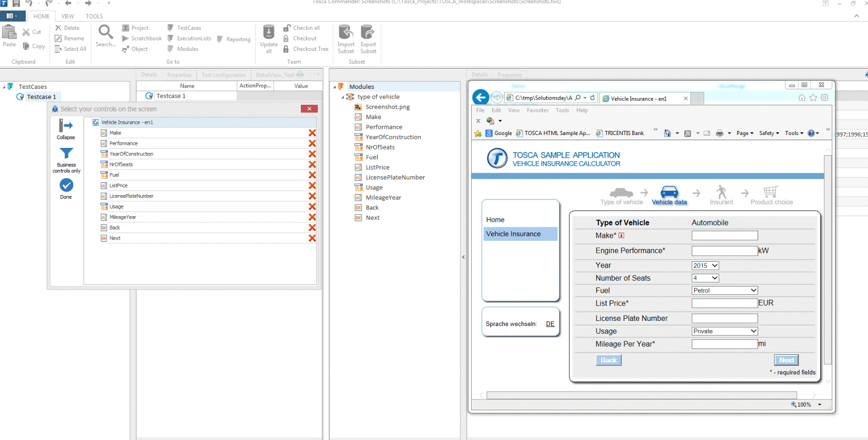This screenshot has width=868, height=440.
Task: Click the Vehicle Insurance sidebar link
Action: point(519,234)
